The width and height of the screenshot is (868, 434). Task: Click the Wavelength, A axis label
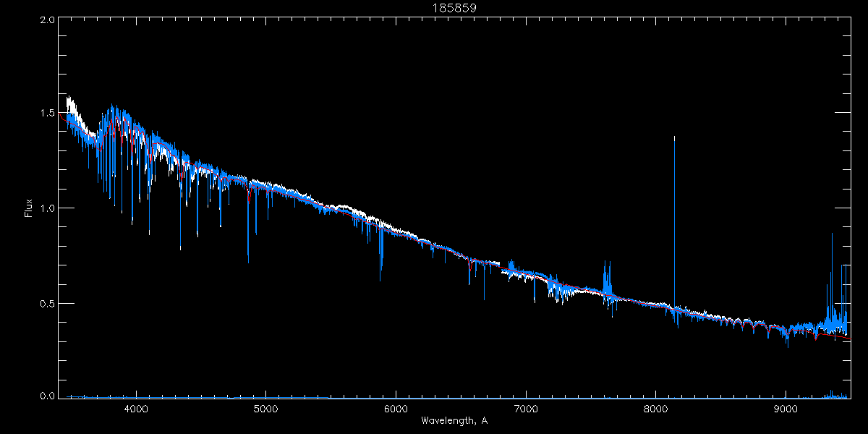tap(454, 420)
